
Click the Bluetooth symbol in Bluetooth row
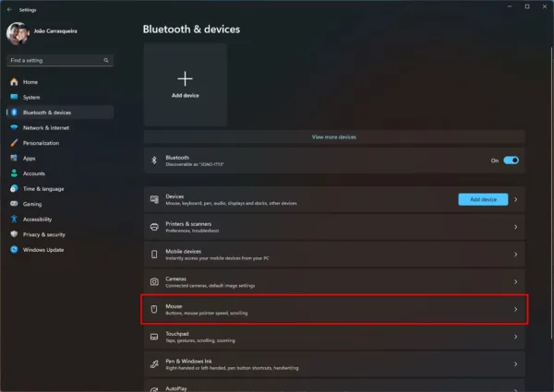click(x=154, y=160)
